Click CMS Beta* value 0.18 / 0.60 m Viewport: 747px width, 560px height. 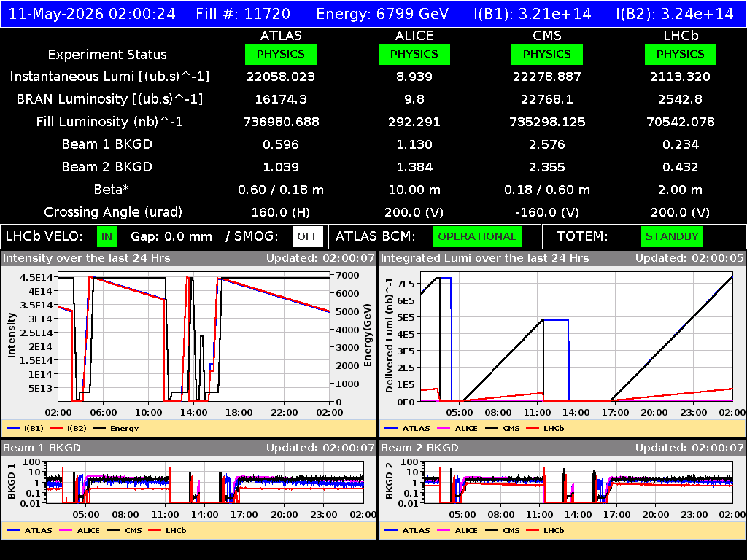click(x=547, y=190)
